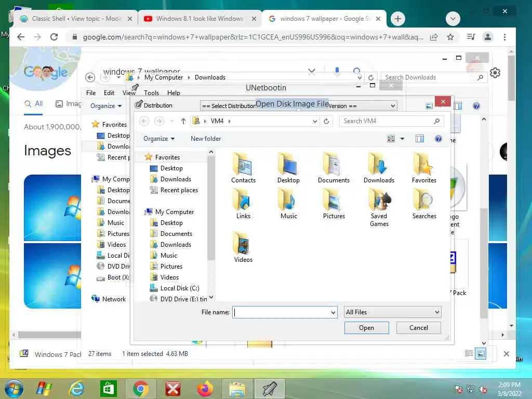Click the Windows Start orb

pyautogui.click(x=14, y=389)
